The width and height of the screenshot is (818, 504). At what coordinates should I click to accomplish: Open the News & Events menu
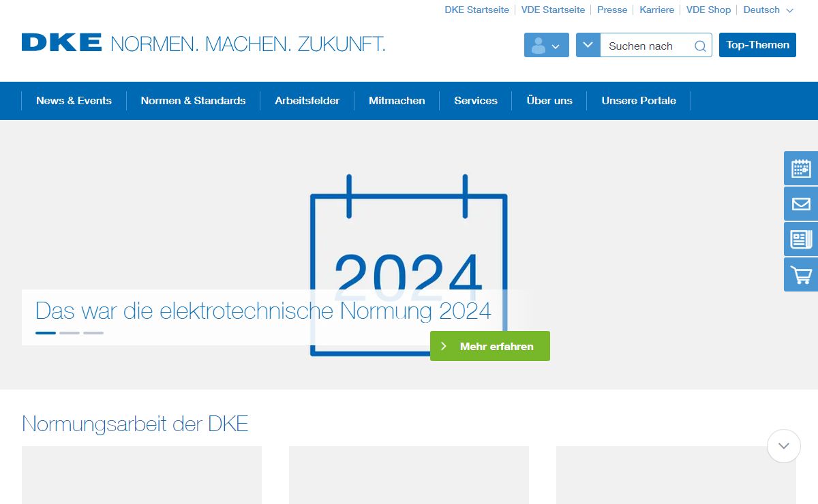click(x=74, y=101)
